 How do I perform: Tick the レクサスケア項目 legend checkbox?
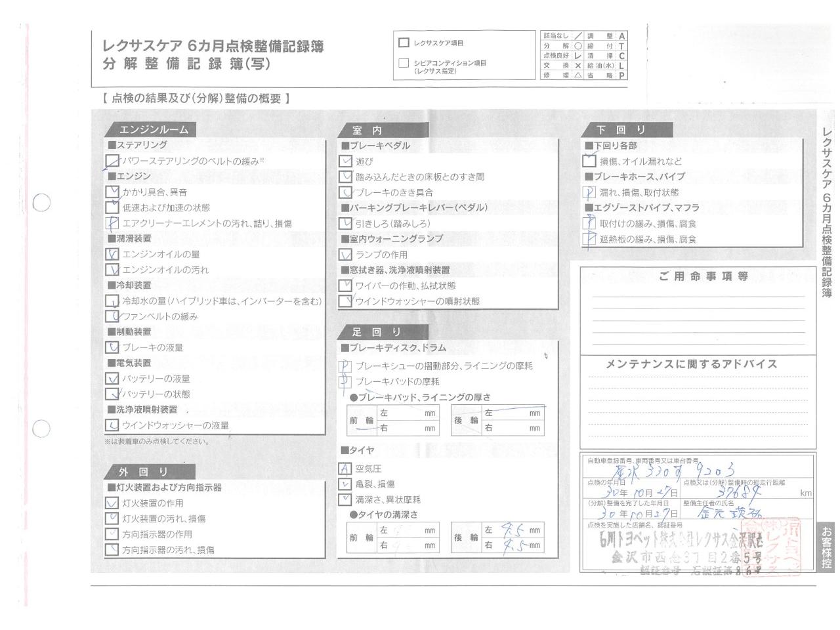click(404, 43)
